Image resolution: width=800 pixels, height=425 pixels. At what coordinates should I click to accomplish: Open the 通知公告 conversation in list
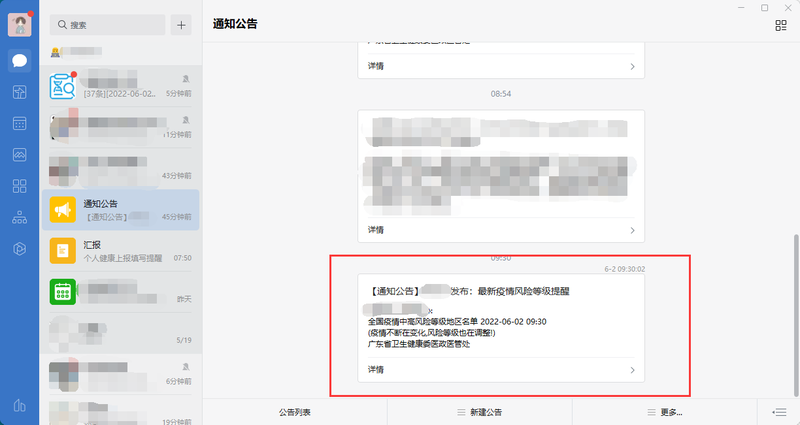120,210
